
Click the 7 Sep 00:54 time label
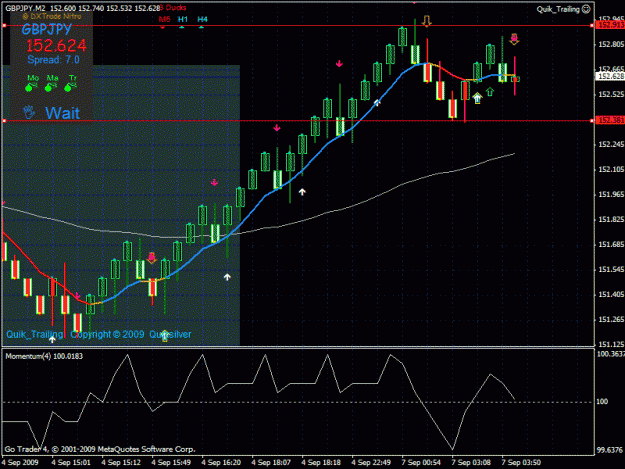coord(421,463)
